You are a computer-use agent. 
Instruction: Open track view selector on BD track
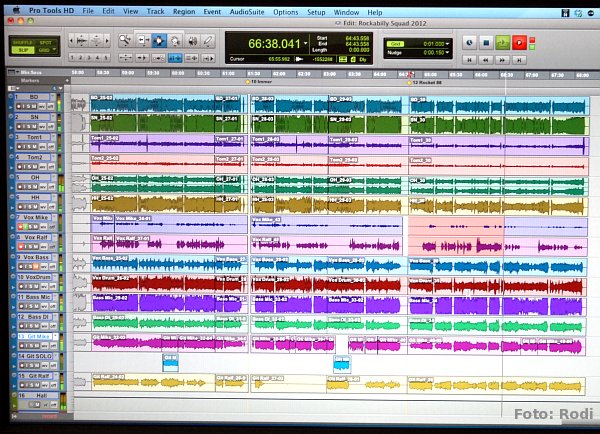pyautogui.click(x=42, y=106)
